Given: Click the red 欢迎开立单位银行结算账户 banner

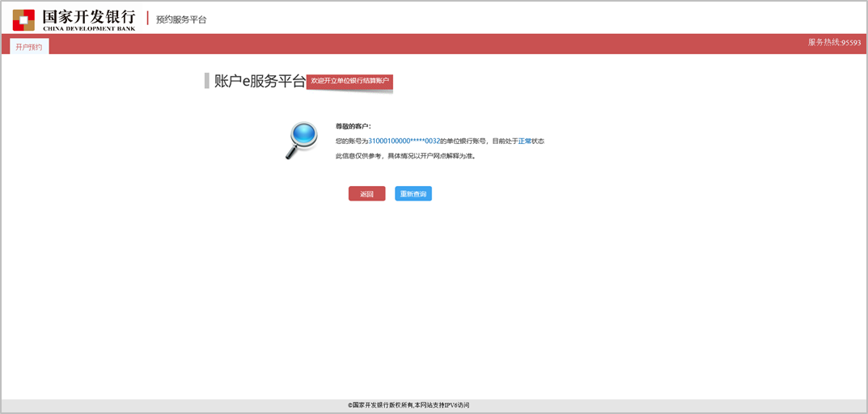Looking at the screenshot, I should coord(349,81).
